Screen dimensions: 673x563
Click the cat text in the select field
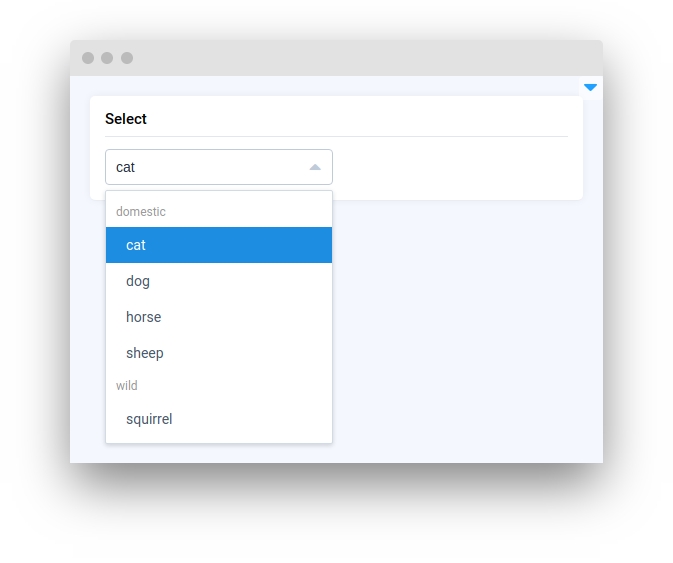125,167
